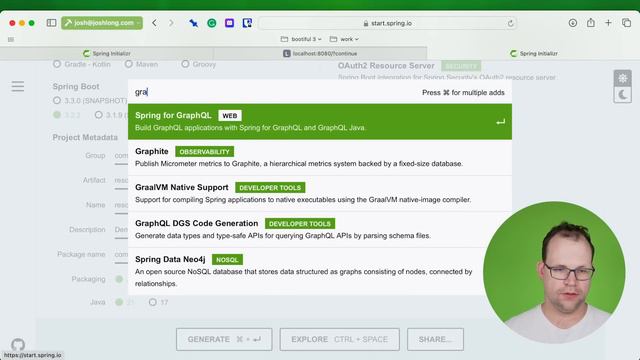Choose Spring Boot 3.3.0 (SNAPSHOT) version
The width and height of the screenshot is (640, 360).
(x=90, y=100)
